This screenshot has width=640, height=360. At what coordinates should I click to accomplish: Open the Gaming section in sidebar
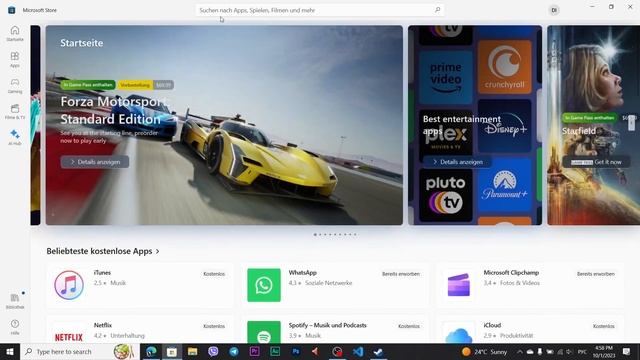coord(15,85)
